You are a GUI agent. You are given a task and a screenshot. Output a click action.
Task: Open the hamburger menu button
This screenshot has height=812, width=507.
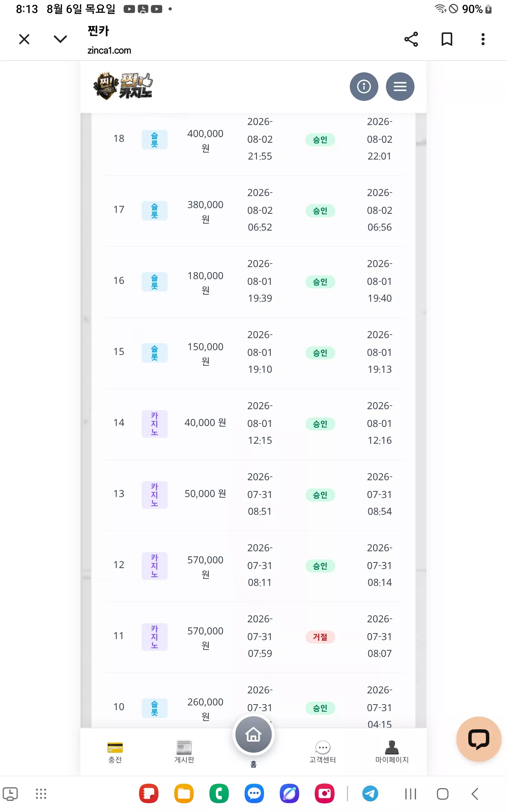400,87
